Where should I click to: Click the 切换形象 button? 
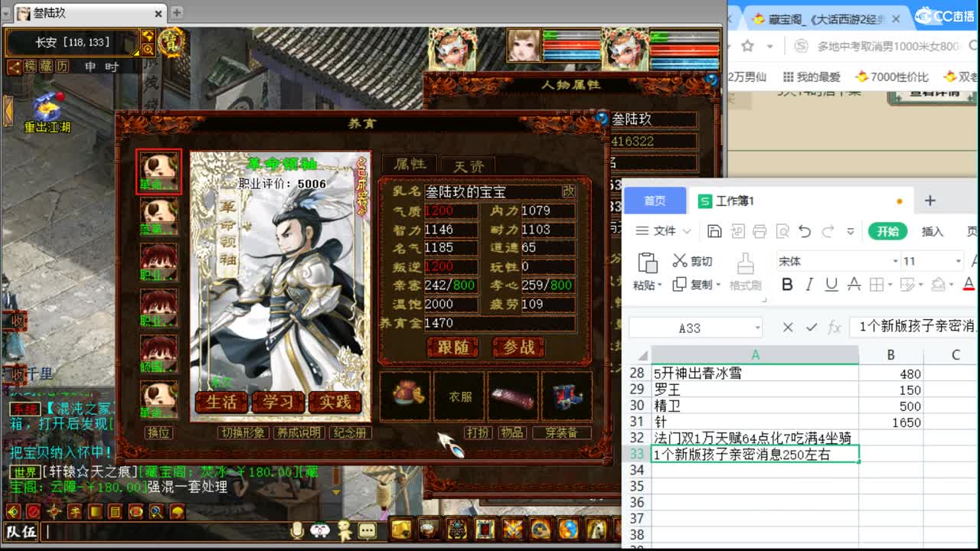coord(243,432)
